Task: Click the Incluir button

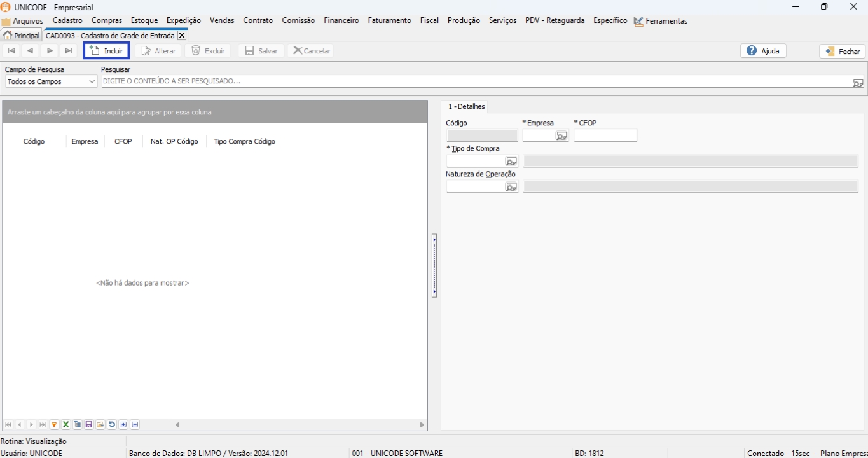Action: pos(107,51)
